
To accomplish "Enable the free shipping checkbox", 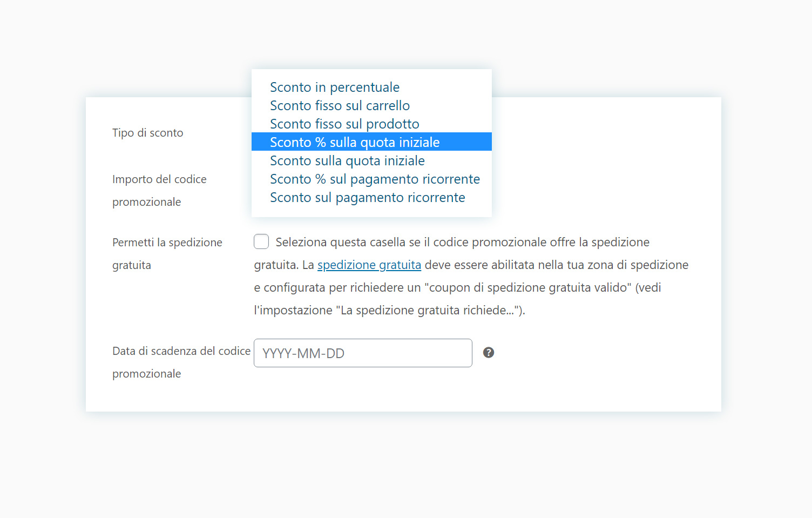I will click(x=261, y=241).
